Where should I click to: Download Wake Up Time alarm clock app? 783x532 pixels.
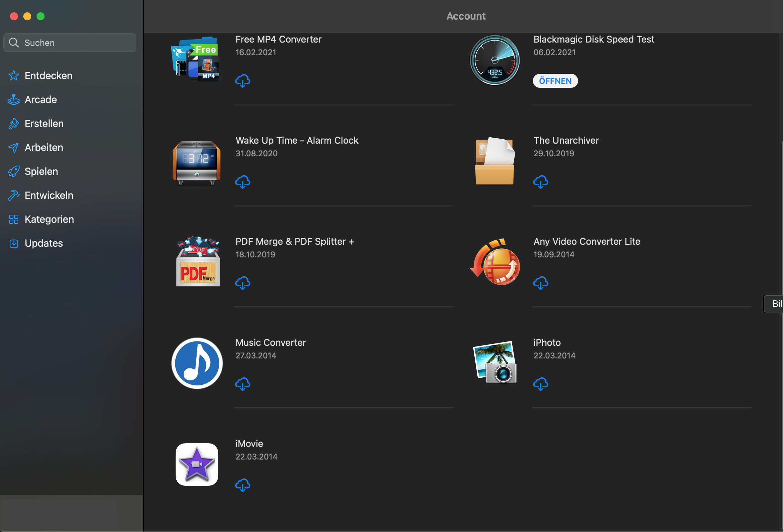click(x=242, y=182)
